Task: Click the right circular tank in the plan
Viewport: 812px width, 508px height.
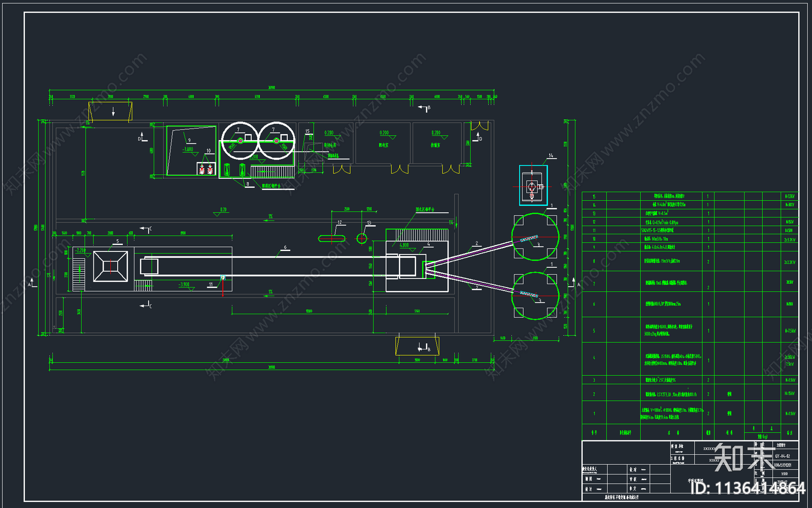Action: click(277, 141)
